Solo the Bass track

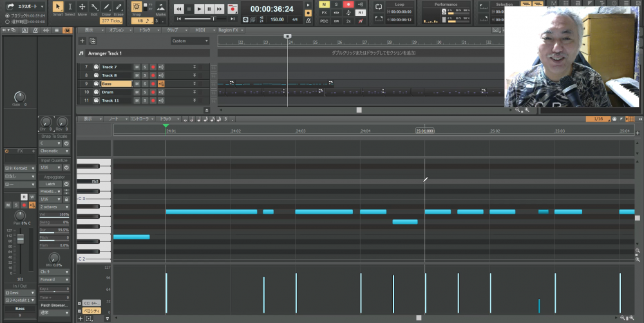pos(144,84)
